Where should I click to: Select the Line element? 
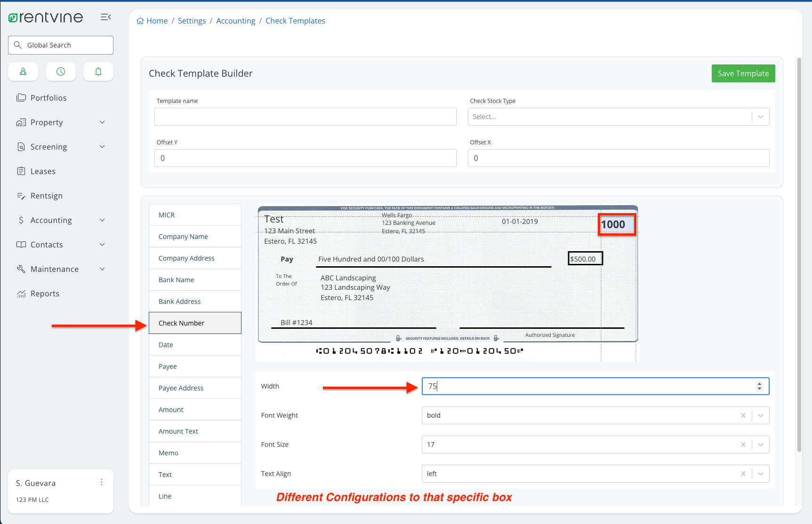click(x=195, y=496)
